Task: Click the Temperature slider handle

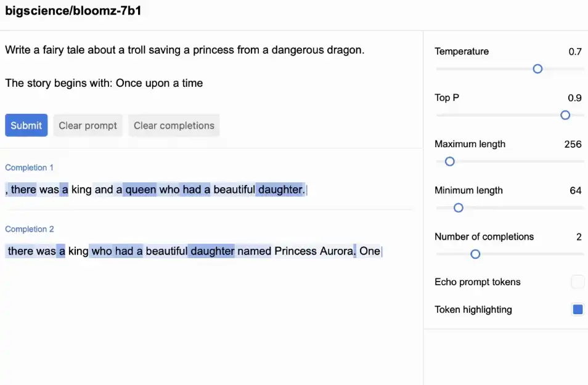Action: pyautogui.click(x=537, y=69)
